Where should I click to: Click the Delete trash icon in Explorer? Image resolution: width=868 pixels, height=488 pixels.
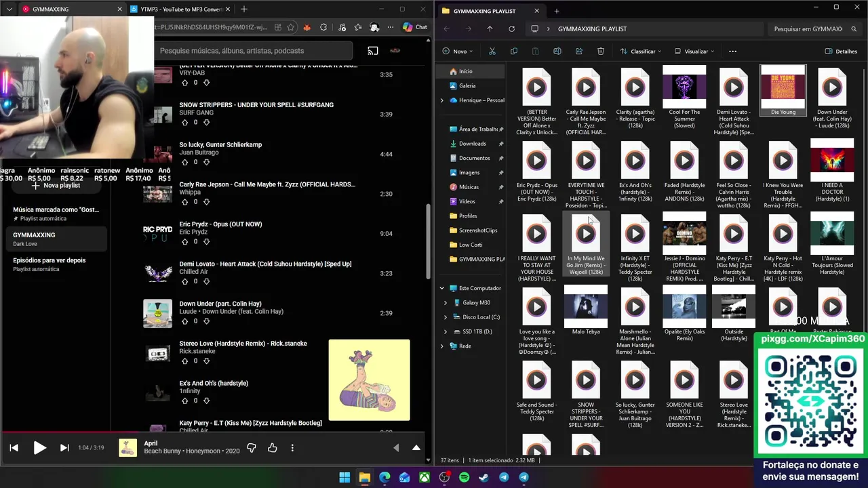(601, 51)
